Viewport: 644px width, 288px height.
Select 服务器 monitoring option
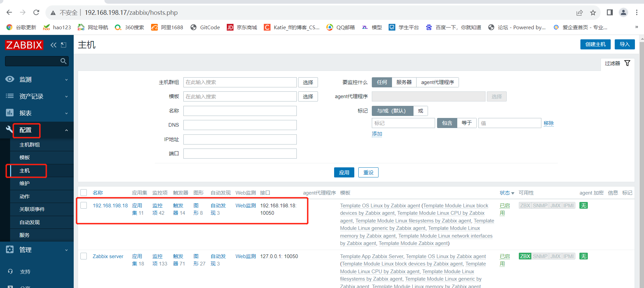pyautogui.click(x=404, y=82)
